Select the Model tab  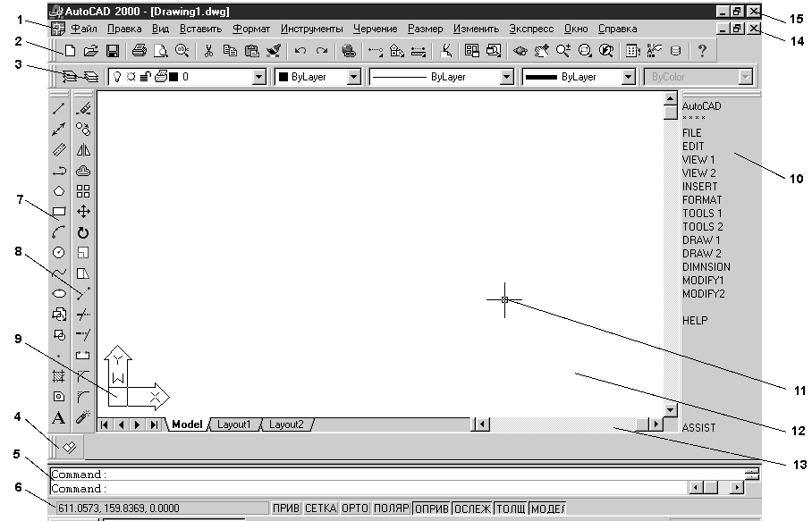pos(187,424)
